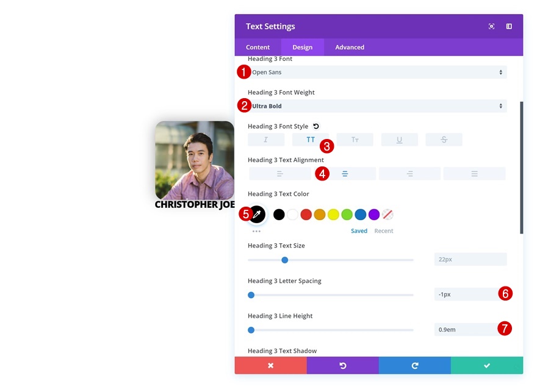Open Heading 3 Font dropdown Open Sans
This screenshot has width=537, height=392.
tap(377, 72)
